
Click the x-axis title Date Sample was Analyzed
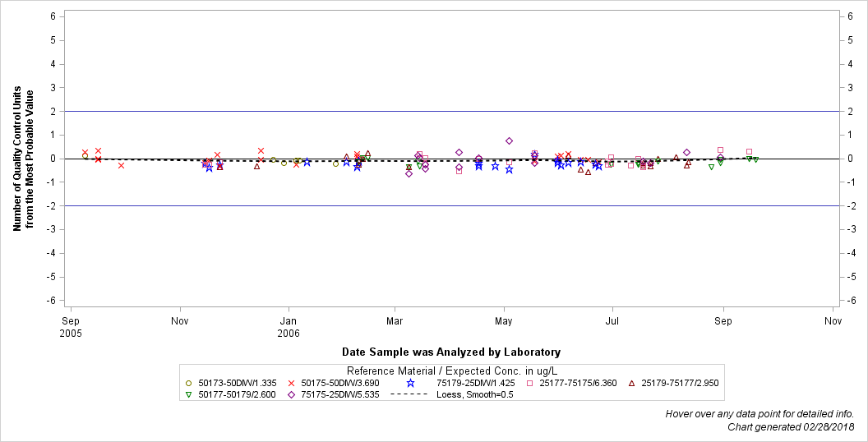(451, 352)
